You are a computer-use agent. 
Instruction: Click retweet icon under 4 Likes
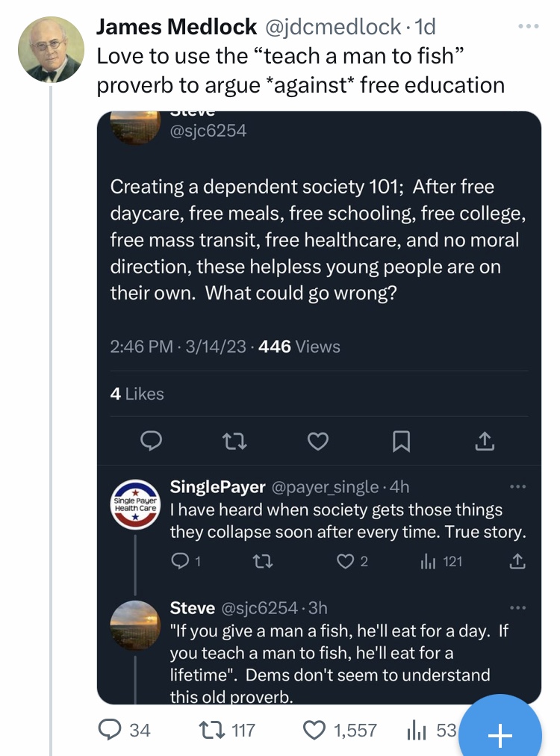click(x=234, y=441)
